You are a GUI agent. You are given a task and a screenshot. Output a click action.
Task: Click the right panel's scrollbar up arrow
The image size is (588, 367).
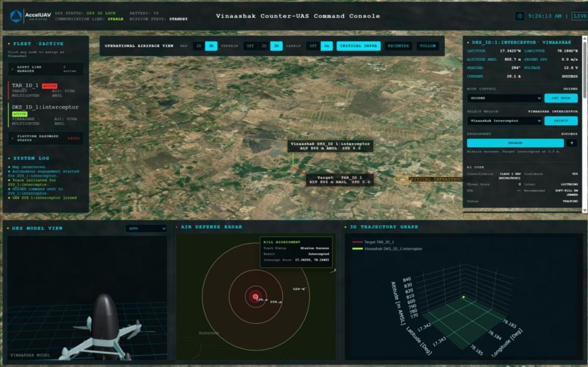pos(585,38)
